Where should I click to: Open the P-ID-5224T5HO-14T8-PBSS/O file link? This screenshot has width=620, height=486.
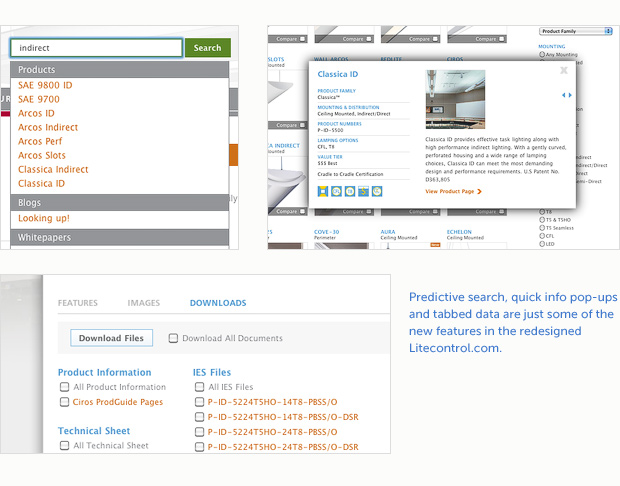click(272, 402)
